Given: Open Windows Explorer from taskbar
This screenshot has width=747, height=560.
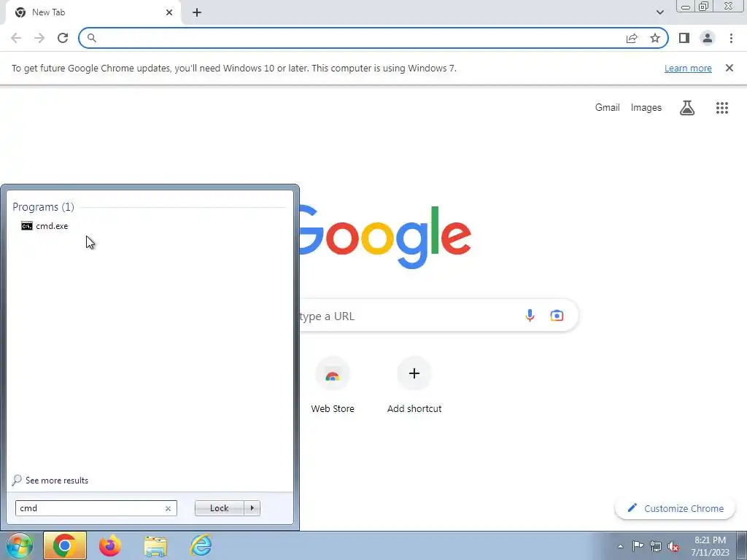Looking at the screenshot, I should [156, 546].
